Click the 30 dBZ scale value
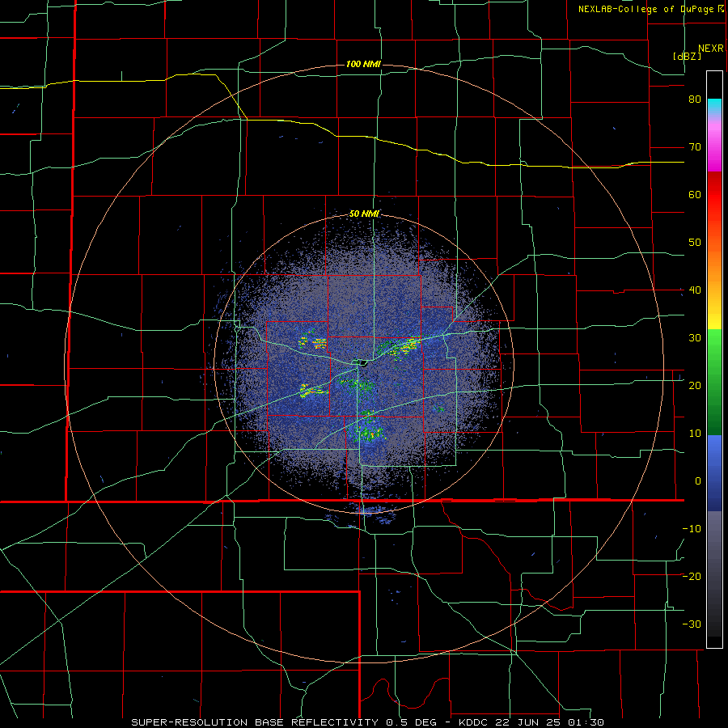This screenshot has height=728, width=728. coord(695,337)
